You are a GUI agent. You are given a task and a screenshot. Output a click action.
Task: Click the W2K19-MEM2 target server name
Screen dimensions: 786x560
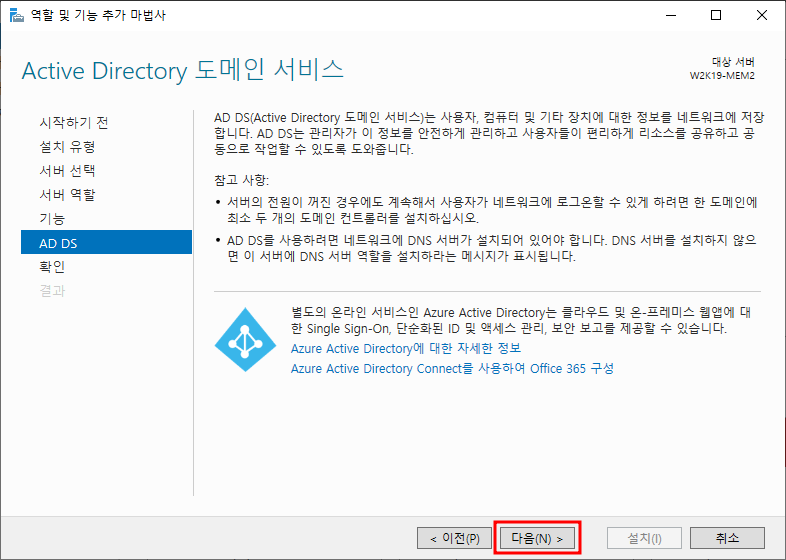click(x=722, y=76)
